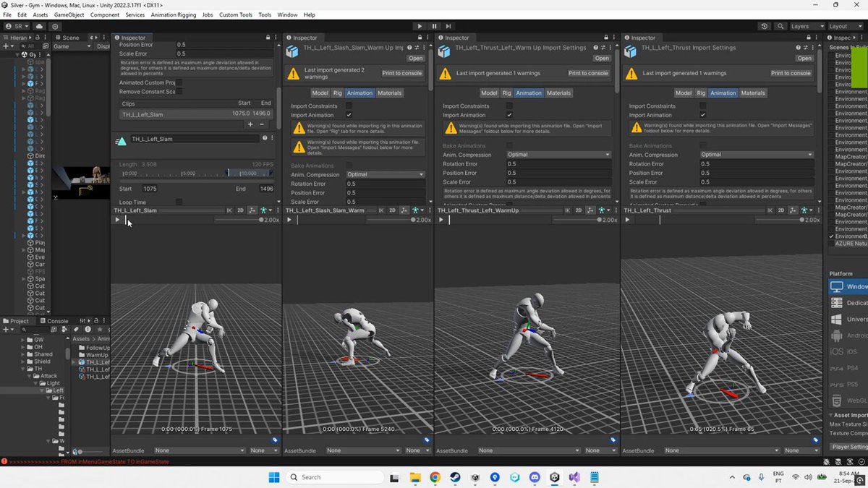868x488 pixels.
Task: Open the Custom Tools menu
Action: pos(236,14)
